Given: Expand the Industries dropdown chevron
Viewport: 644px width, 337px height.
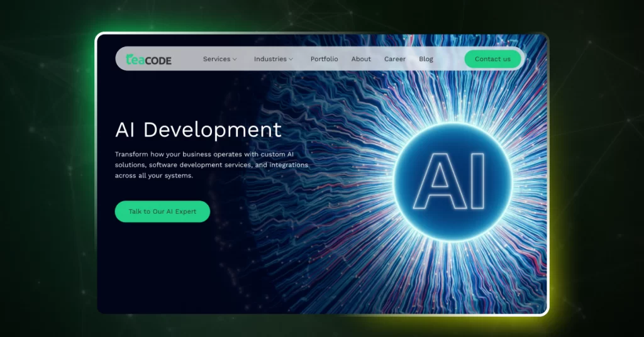Looking at the screenshot, I should [x=291, y=59].
